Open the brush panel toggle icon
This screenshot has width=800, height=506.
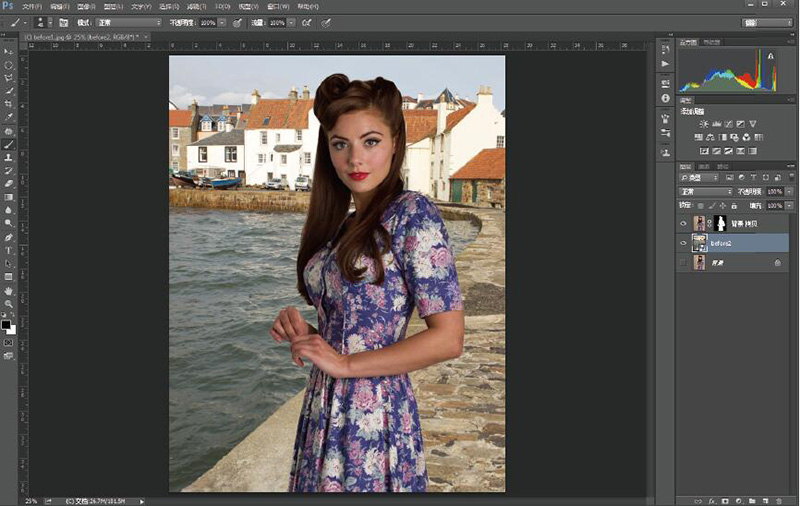pyautogui.click(x=64, y=21)
